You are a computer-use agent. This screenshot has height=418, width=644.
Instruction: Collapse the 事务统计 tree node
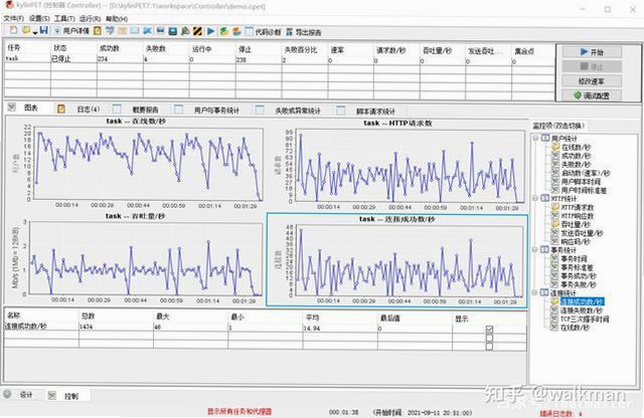click(x=536, y=250)
